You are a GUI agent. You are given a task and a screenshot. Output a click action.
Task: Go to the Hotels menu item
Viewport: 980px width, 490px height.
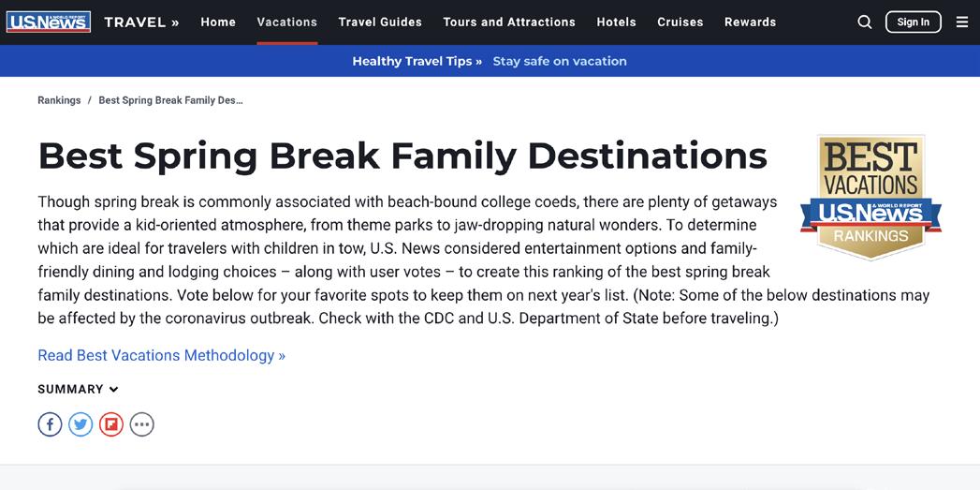click(616, 22)
